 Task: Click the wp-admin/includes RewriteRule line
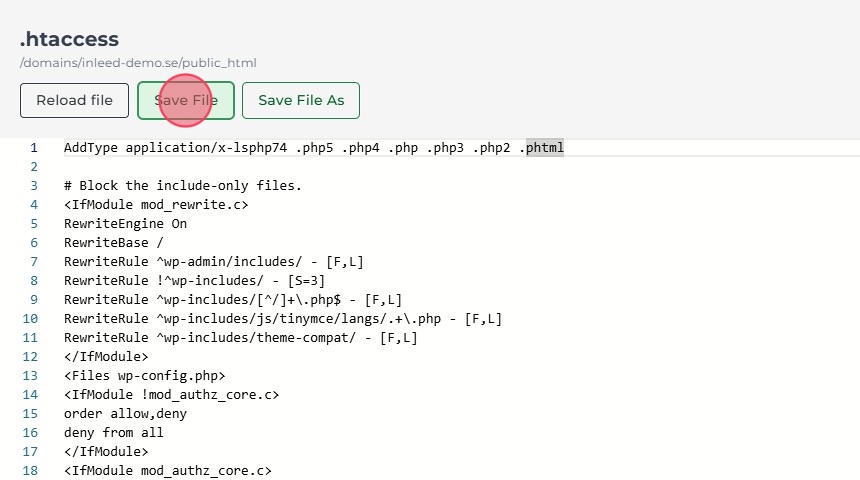tap(213, 262)
